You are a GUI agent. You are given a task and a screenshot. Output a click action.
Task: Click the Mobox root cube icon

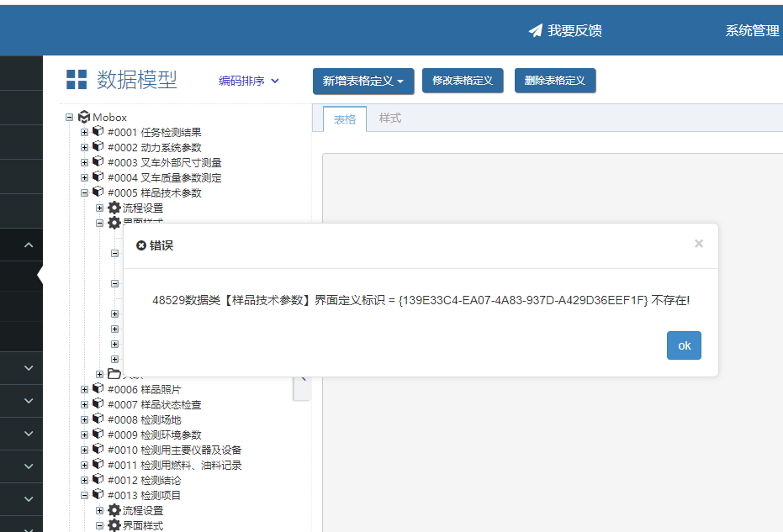tap(84, 118)
